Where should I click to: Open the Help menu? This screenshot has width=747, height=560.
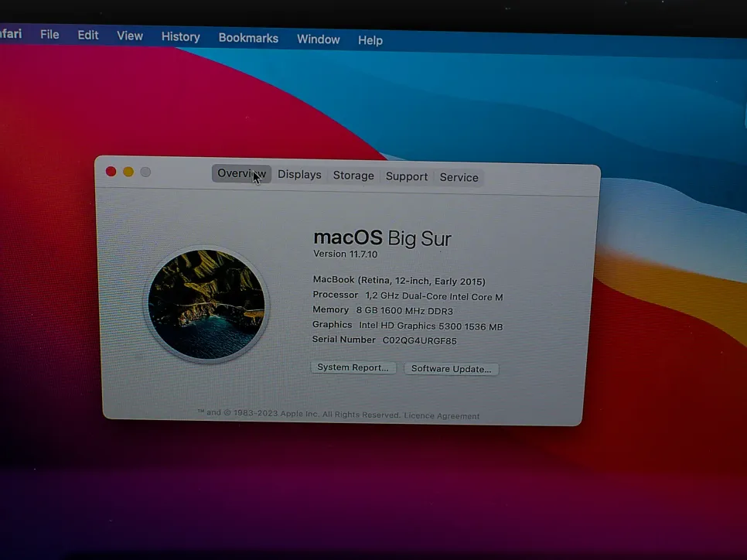pyautogui.click(x=370, y=40)
